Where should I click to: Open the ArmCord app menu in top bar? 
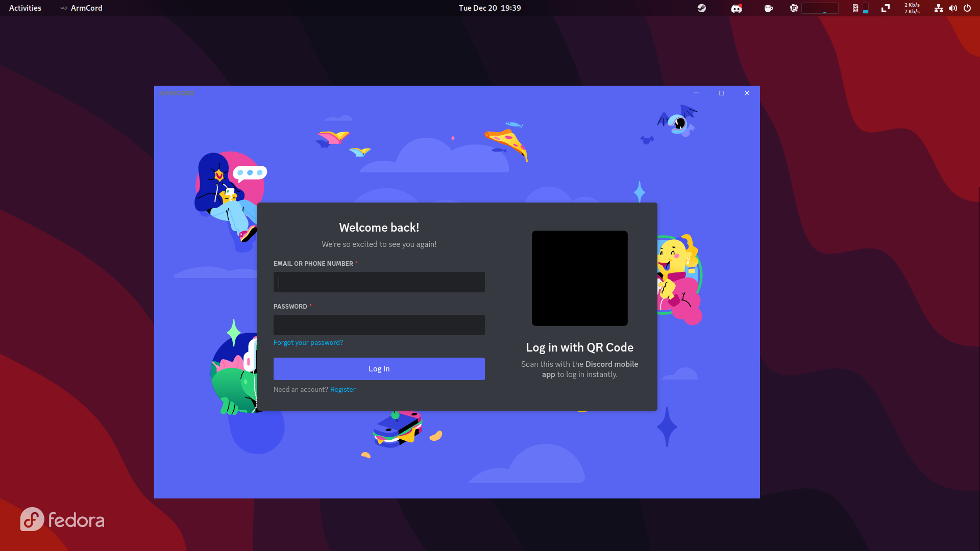pyautogui.click(x=82, y=8)
